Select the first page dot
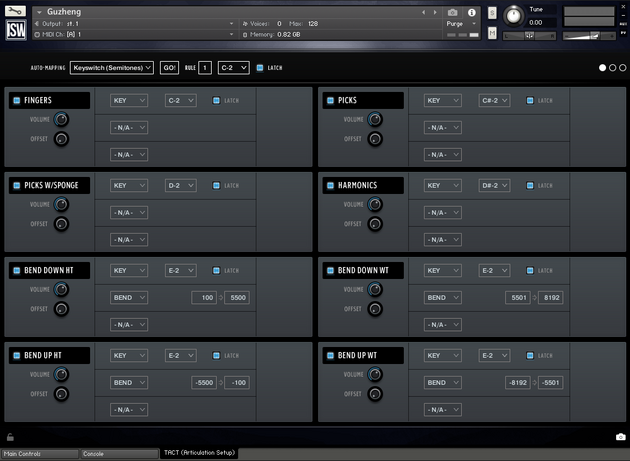630x461 pixels. (602, 68)
